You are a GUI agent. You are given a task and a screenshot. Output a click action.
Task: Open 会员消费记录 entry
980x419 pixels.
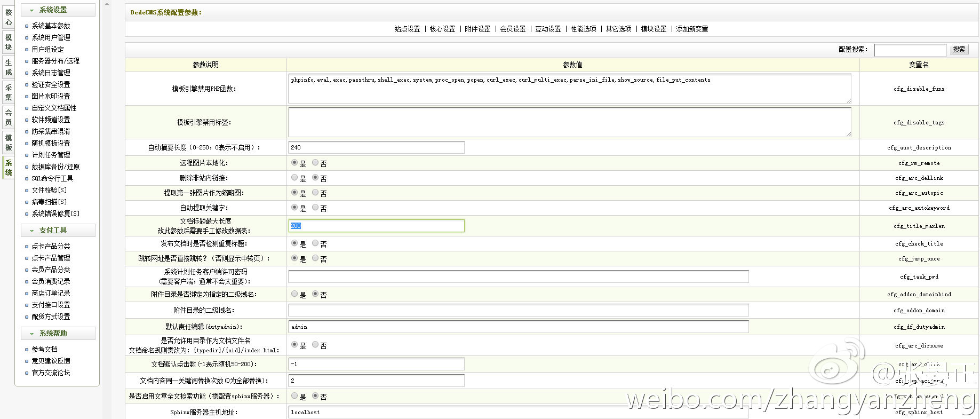pos(51,281)
